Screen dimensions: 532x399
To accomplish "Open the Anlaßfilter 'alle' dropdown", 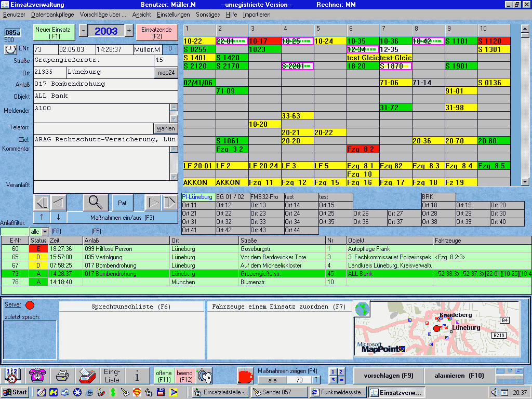I will coord(45,231).
